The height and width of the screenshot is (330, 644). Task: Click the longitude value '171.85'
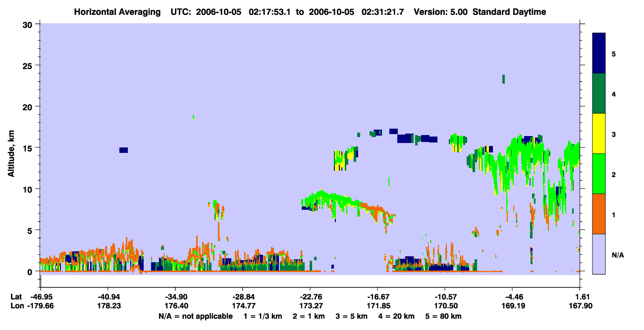(377, 306)
